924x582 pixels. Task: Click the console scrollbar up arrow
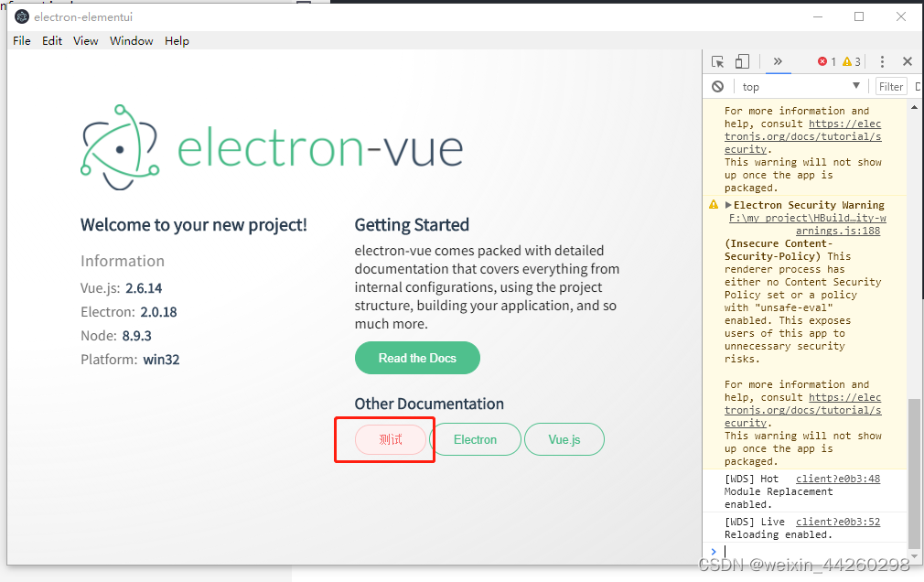[x=914, y=107]
